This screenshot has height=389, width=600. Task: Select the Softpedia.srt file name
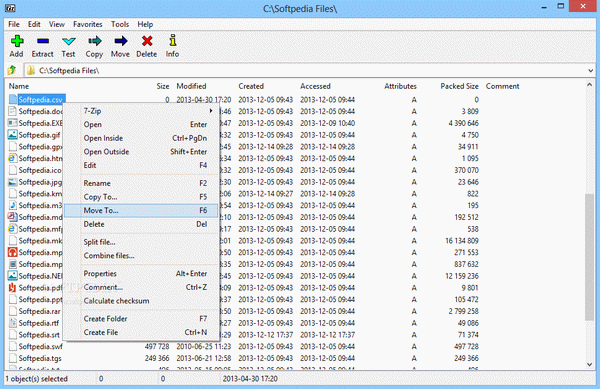click(39, 335)
